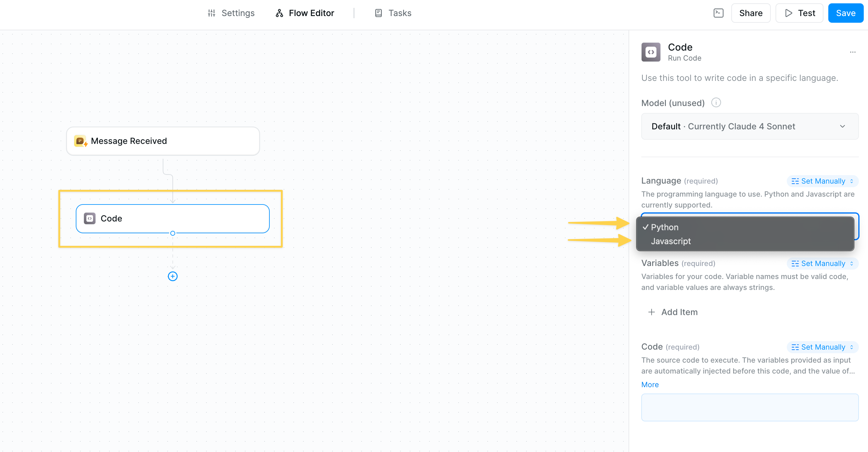The height and width of the screenshot is (452, 868).
Task: Switch to the Settings tab
Action: [x=231, y=13]
